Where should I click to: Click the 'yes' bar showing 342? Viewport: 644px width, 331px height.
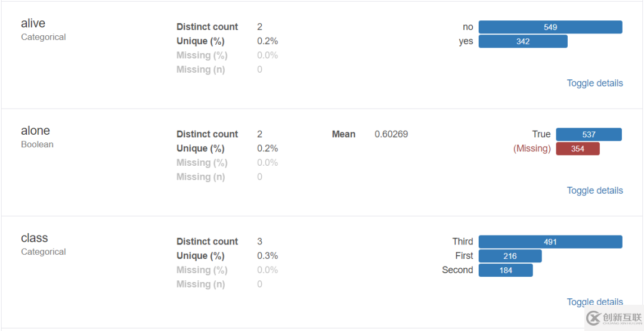523,42
